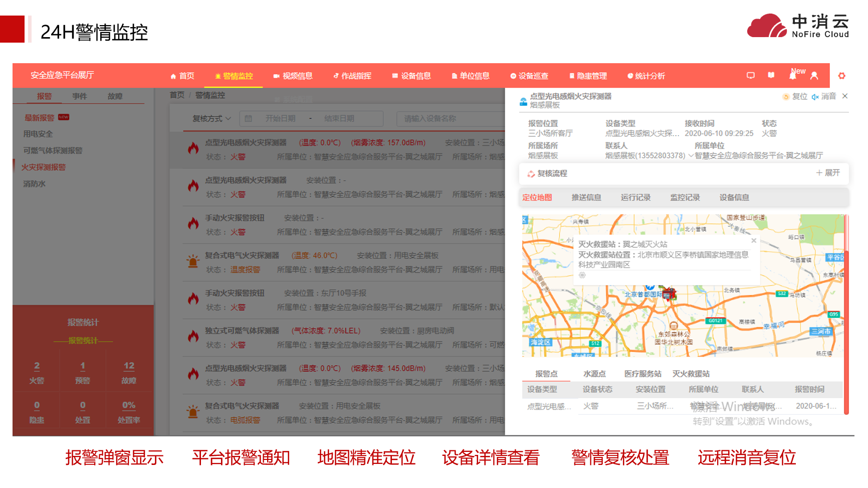868x488 pixels.
Task: Open the settings gear in header
Action: [841, 76]
